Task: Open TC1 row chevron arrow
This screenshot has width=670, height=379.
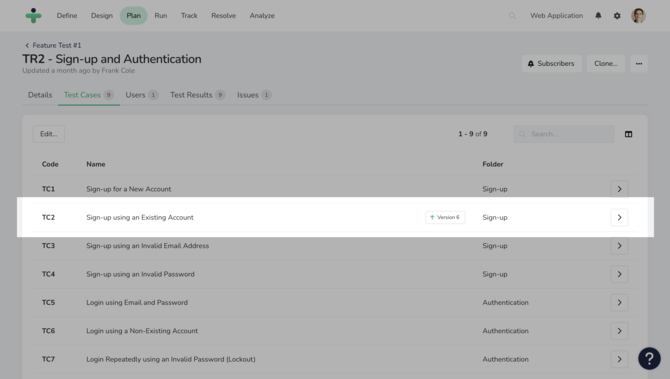Action: click(x=619, y=189)
